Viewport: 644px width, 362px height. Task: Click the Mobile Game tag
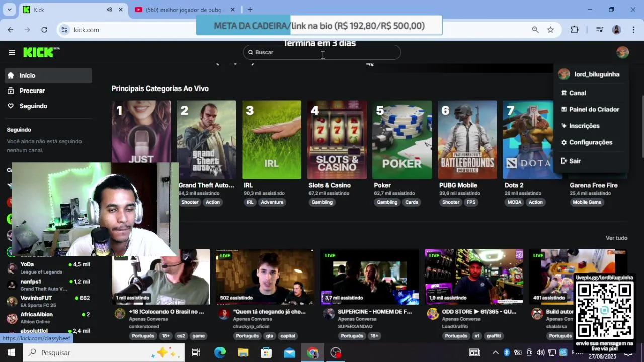pos(587,202)
